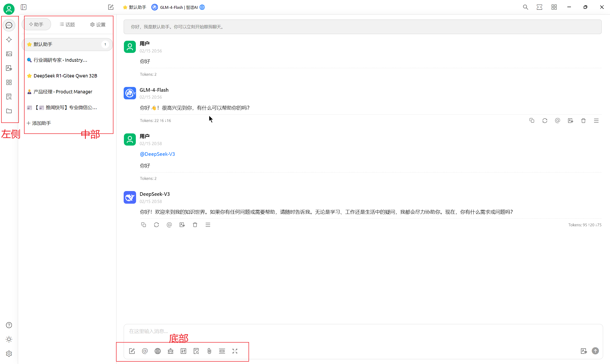Screen dimensions: 610x364
Task: Switch to the 设置 tab
Action: coord(97,24)
